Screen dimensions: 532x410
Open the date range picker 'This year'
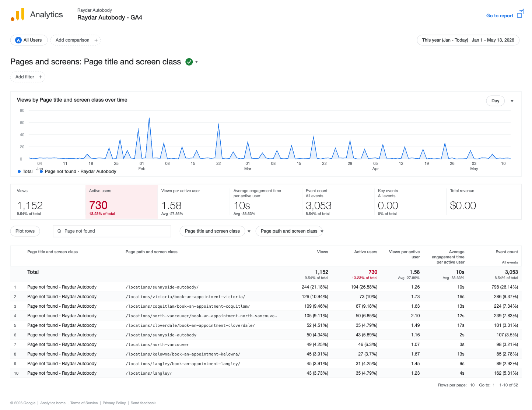[x=468, y=40]
